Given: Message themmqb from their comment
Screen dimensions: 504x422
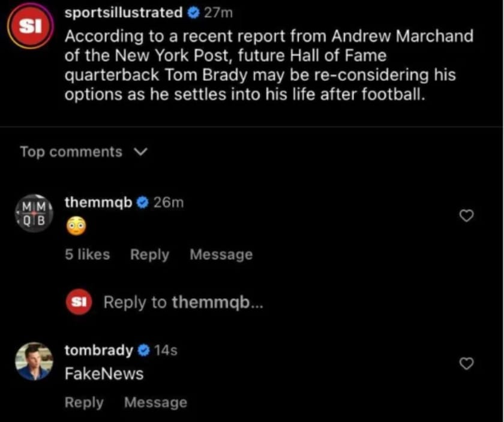Looking at the screenshot, I should coord(221,254).
